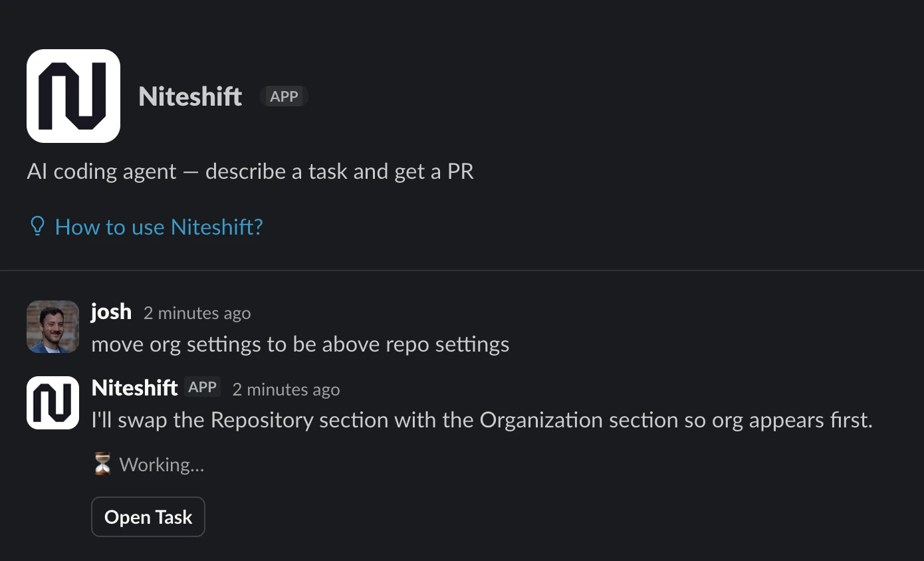The width and height of the screenshot is (924, 561).
Task: Click the reply 'I'll swap the Repository section…'
Action: 482,421
